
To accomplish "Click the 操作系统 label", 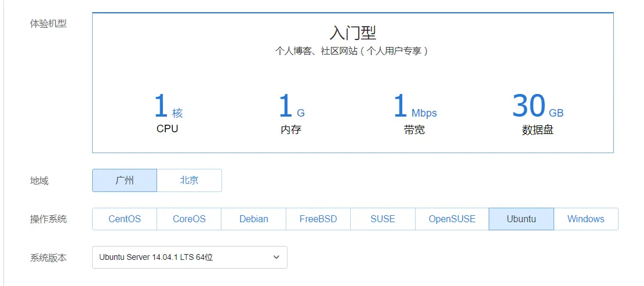I will tap(48, 219).
